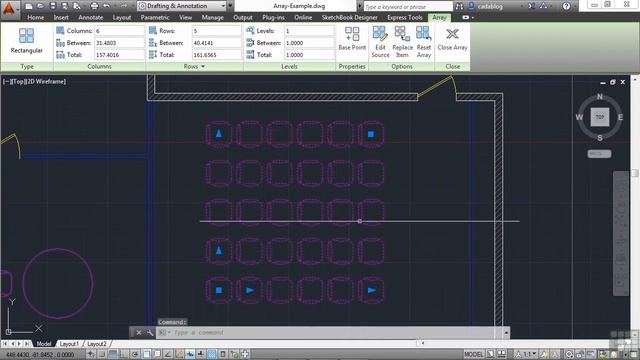Click the Quick View Layouts status bar icon

(x=490, y=354)
